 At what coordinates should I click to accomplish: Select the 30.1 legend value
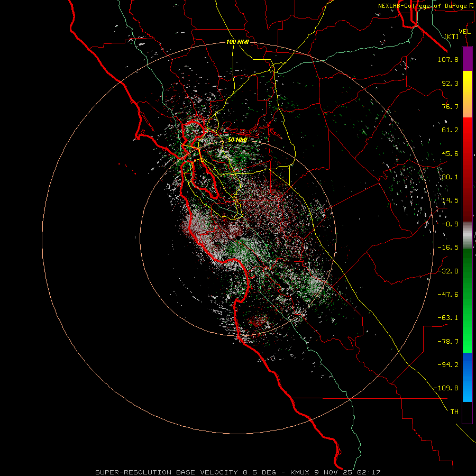(450, 177)
